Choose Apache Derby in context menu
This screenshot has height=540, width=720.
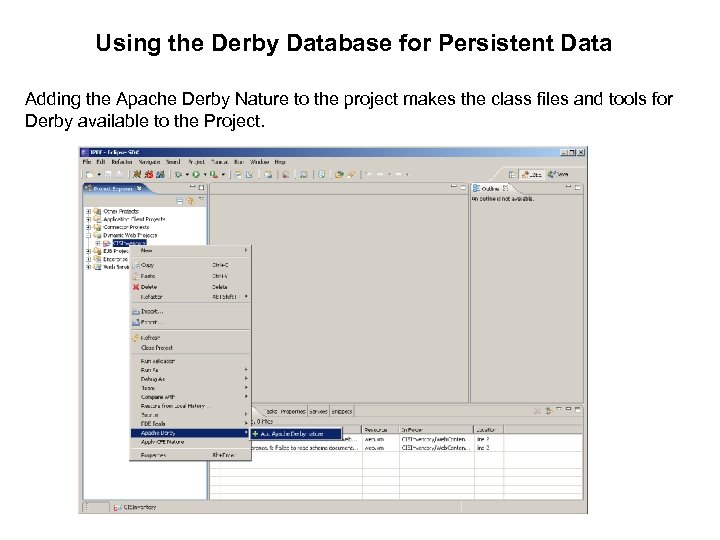click(191, 433)
